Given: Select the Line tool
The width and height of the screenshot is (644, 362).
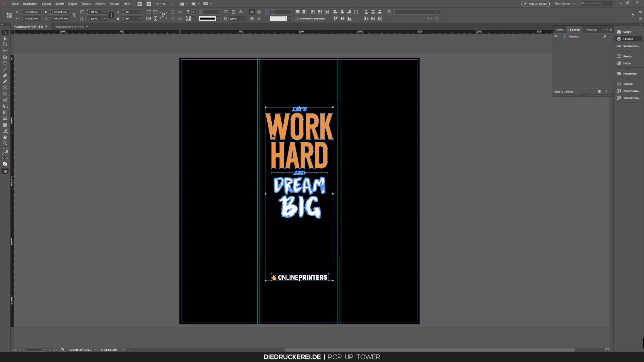Looking at the screenshot, I should 5,69.
